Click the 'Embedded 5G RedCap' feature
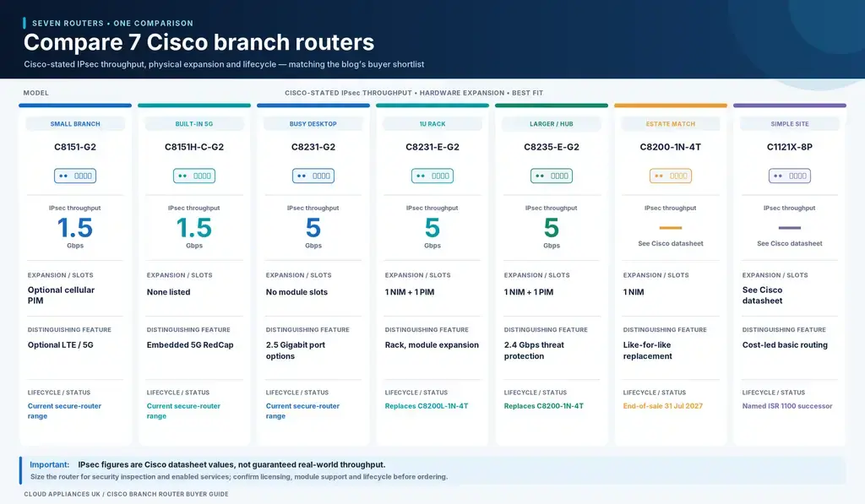The image size is (865, 504). 190,345
